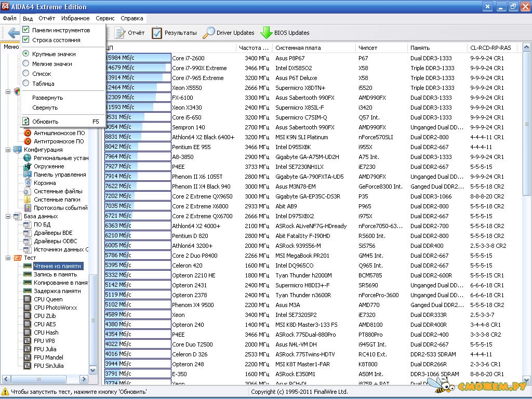Open the Системные папки folder icon
Viewport: 532px width, 399px height.
pos(28,199)
